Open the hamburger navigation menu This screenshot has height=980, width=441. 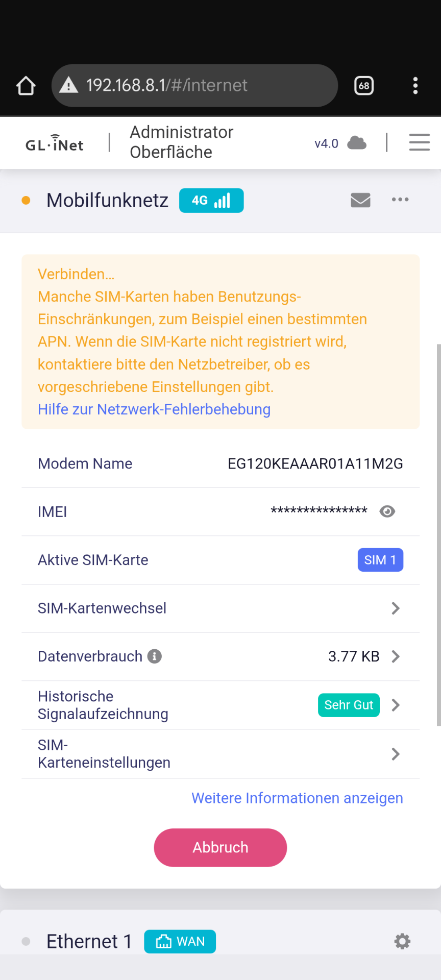click(x=419, y=142)
